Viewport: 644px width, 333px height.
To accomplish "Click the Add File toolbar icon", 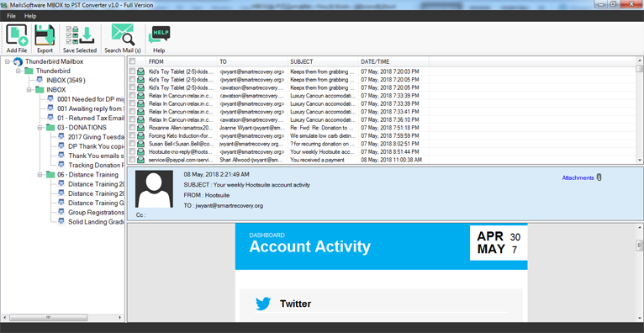I will [x=17, y=35].
